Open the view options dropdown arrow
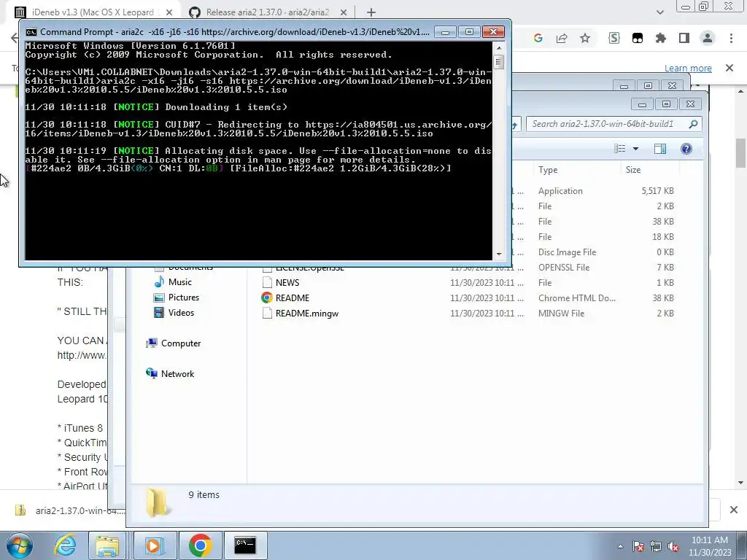 click(x=635, y=149)
